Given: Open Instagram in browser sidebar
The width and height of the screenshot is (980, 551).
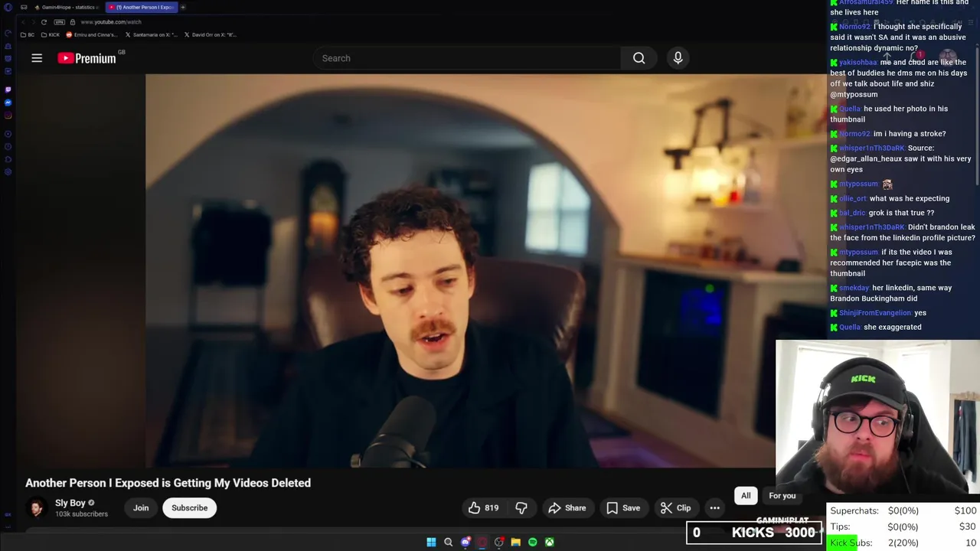Looking at the screenshot, I should 8,116.
